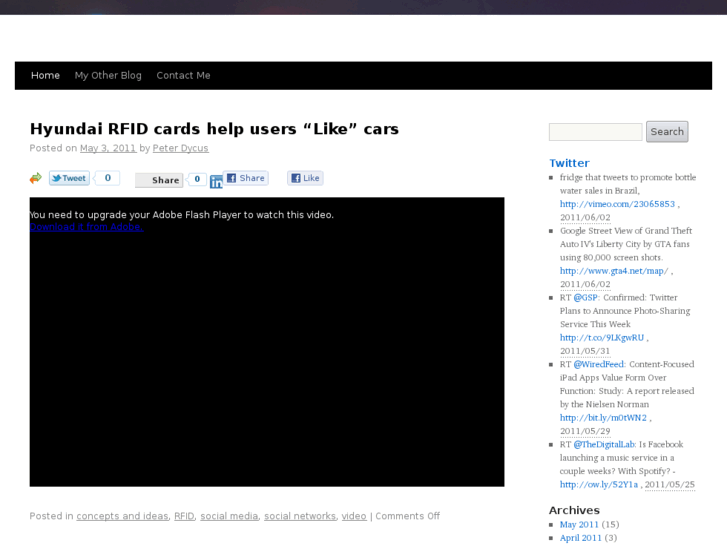Click the LinkedIn 'in' logo icon
The height and width of the screenshot is (545, 727).
click(x=216, y=182)
